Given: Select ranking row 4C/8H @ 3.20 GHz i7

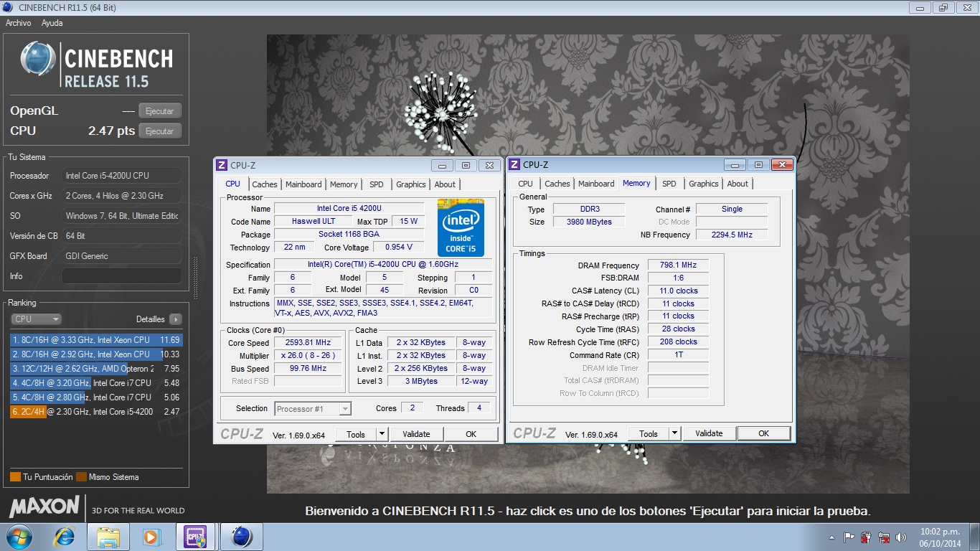Looking at the screenshot, I should (95, 383).
